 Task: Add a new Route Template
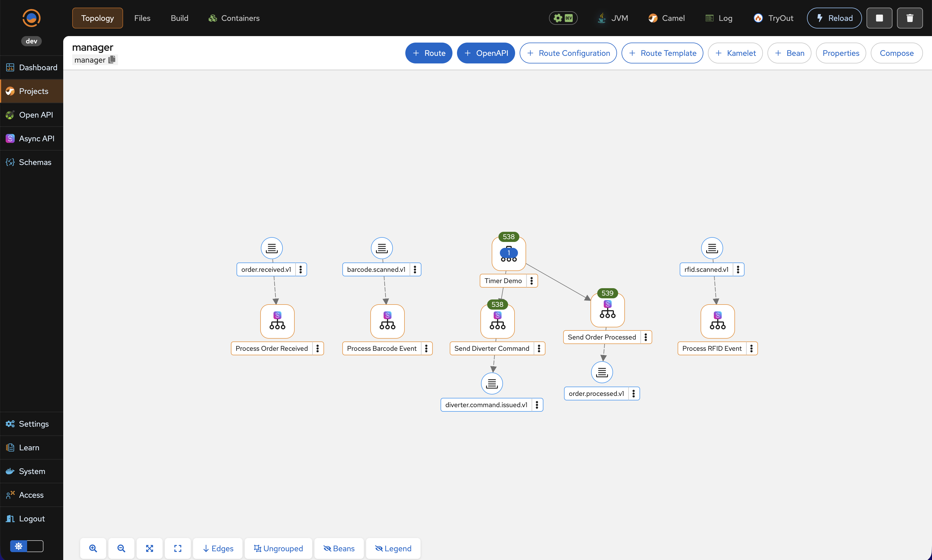coord(662,53)
